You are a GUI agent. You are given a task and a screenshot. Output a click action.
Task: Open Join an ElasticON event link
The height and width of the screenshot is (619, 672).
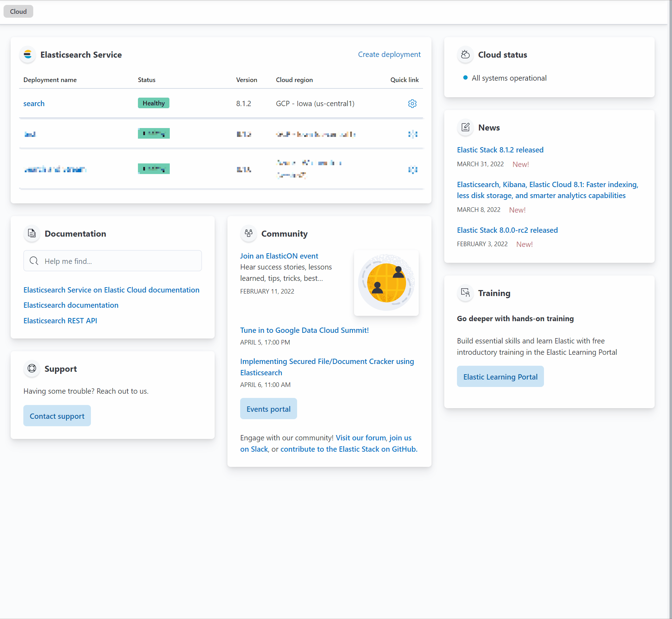click(x=279, y=256)
